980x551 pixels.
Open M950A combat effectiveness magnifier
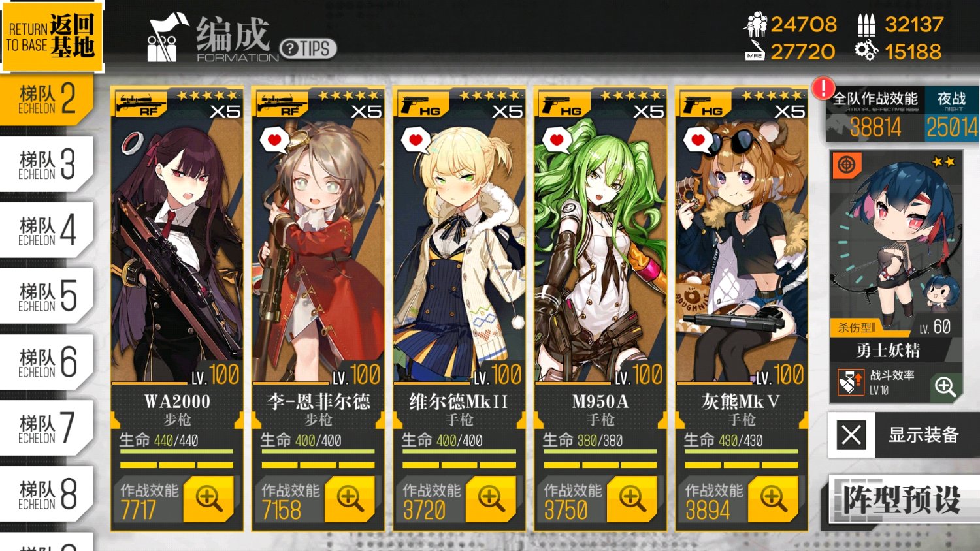click(x=632, y=499)
